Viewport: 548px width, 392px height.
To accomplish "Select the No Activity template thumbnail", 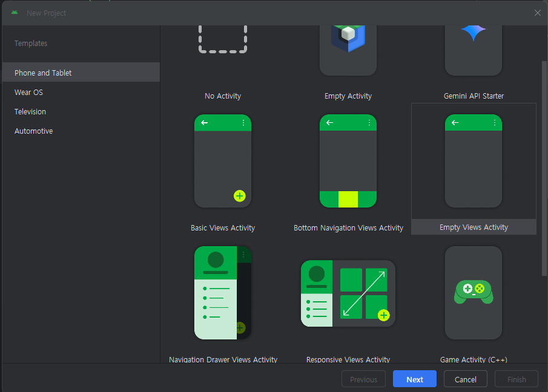I will point(223,39).
